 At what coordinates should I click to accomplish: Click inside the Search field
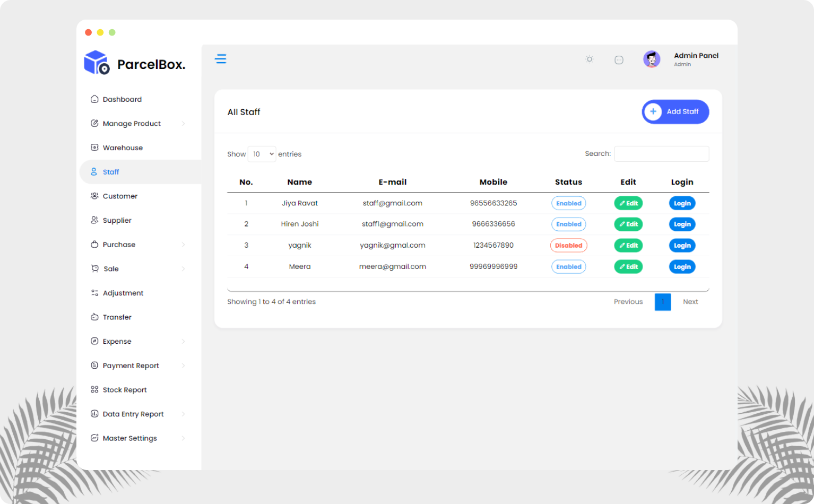coord(661,154)
